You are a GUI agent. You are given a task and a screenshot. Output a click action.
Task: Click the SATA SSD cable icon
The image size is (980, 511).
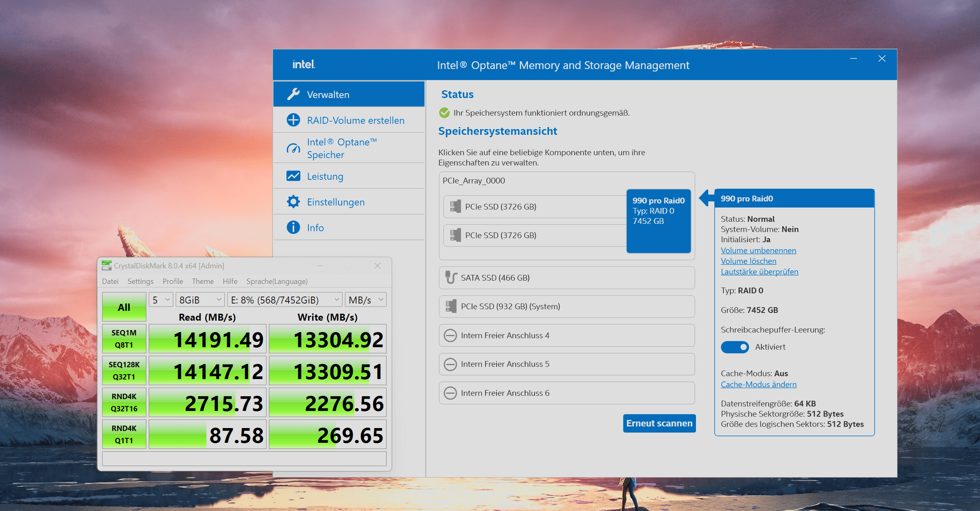(x=451, y=277)
